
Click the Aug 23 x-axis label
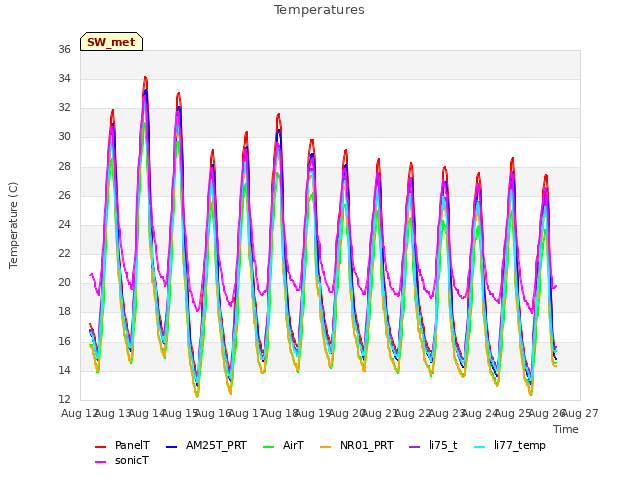pyautogui.click(x=447, y=413)
